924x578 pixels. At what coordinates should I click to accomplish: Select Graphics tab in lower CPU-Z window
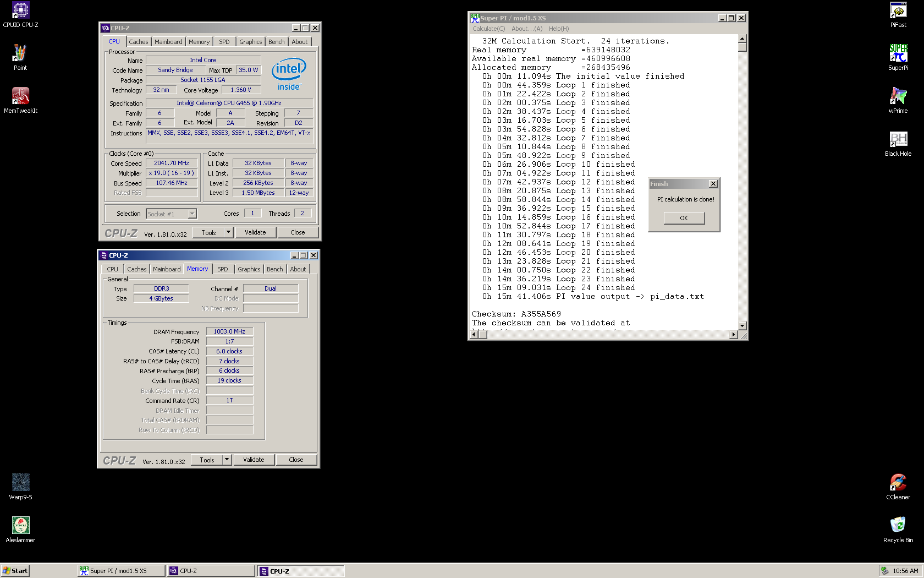pos(249,269)
